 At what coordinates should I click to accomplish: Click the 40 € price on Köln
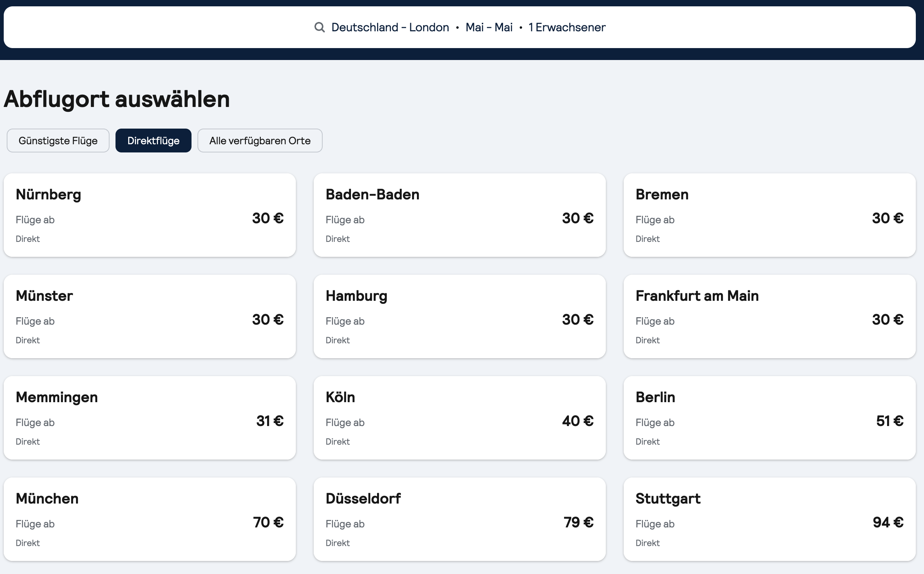point(577,421)
